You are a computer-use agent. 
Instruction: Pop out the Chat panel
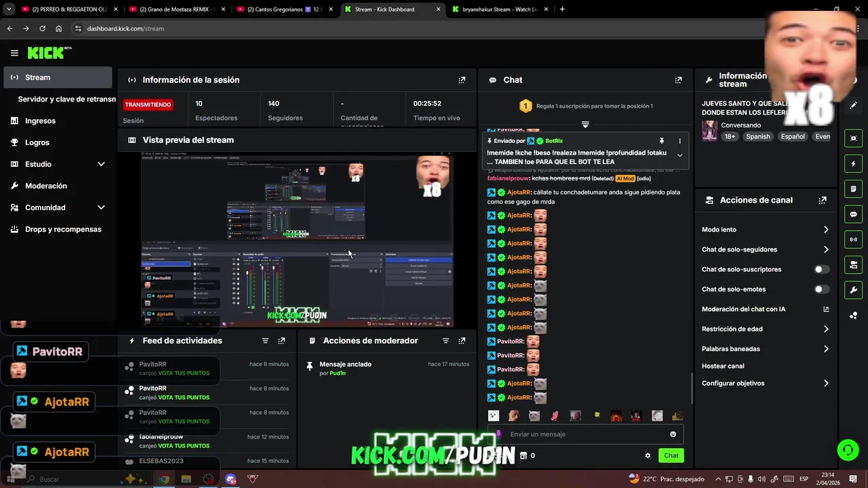click(678, 80)
